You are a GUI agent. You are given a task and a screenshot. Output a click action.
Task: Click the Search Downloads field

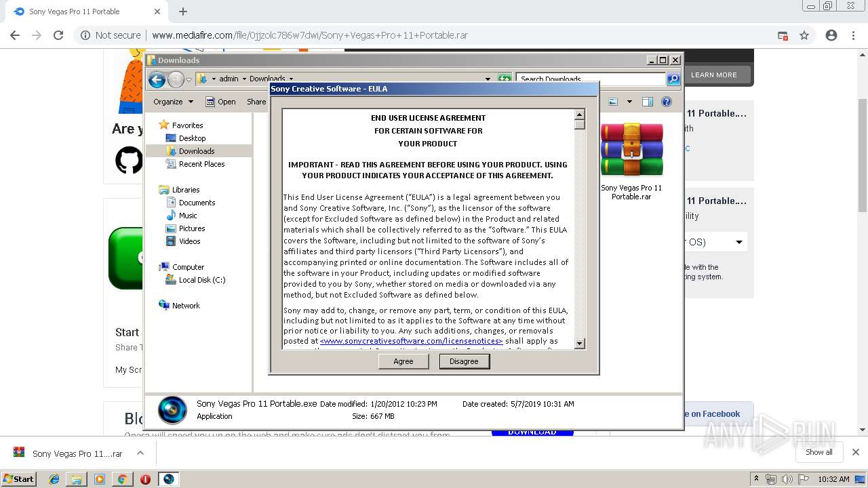point(591,79)
